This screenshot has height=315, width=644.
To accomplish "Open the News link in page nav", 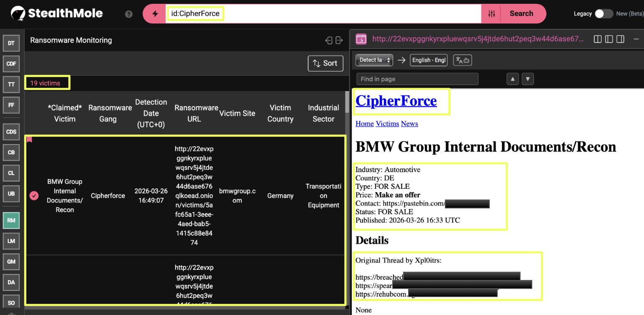I will [x=409, y=124].
